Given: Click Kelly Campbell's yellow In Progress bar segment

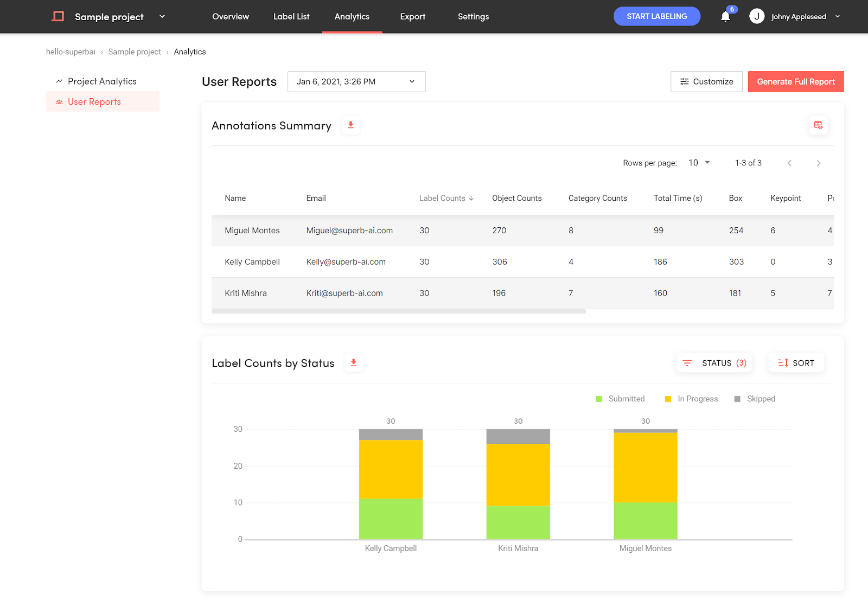Looking at the screenshot, I should tap(391, 469).
